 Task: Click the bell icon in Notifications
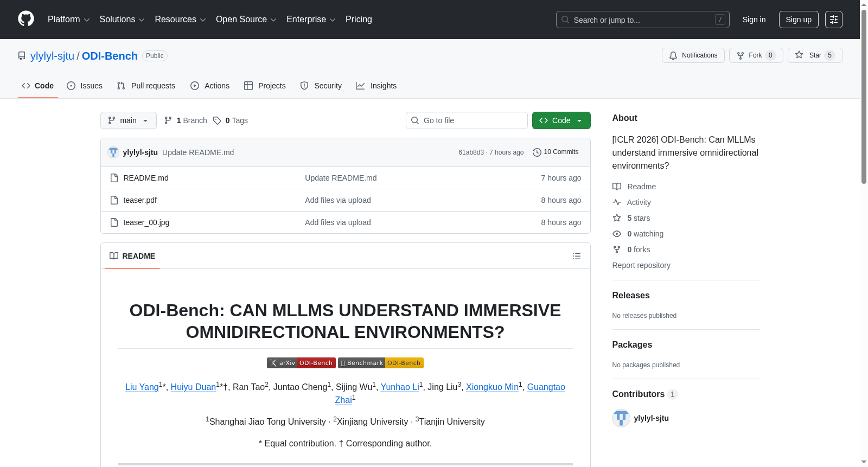tap(673, 55)
